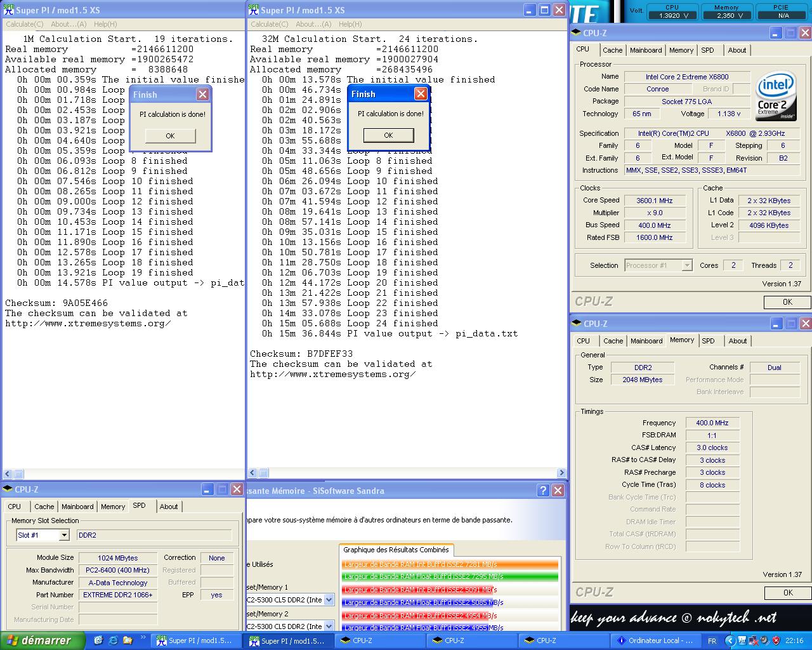This screenshot has width=812, height=650.
Task: Open the Ordinateur Local taskbar item
Action: pos(655,641)
